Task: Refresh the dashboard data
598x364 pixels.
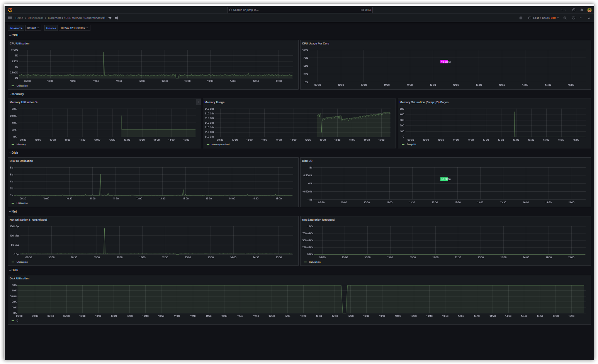Action: 574,18
